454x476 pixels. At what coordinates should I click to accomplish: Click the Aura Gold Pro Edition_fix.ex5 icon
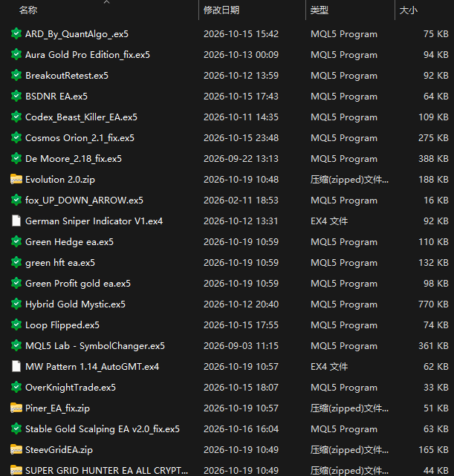[16, 55]
